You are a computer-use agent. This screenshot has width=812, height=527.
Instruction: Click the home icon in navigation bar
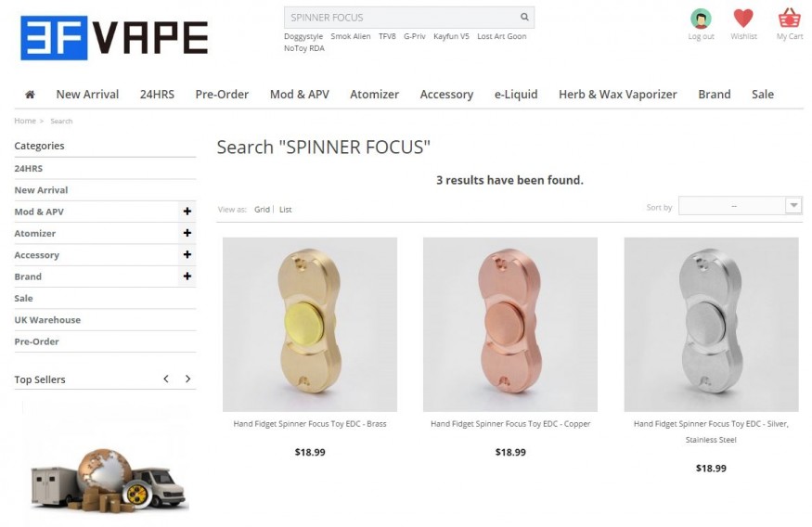30,95
